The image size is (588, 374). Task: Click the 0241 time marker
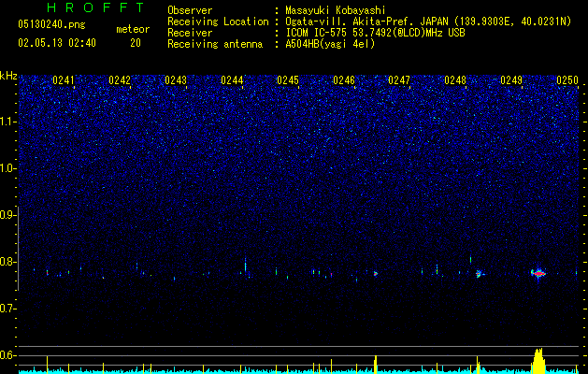click(64, 80)
